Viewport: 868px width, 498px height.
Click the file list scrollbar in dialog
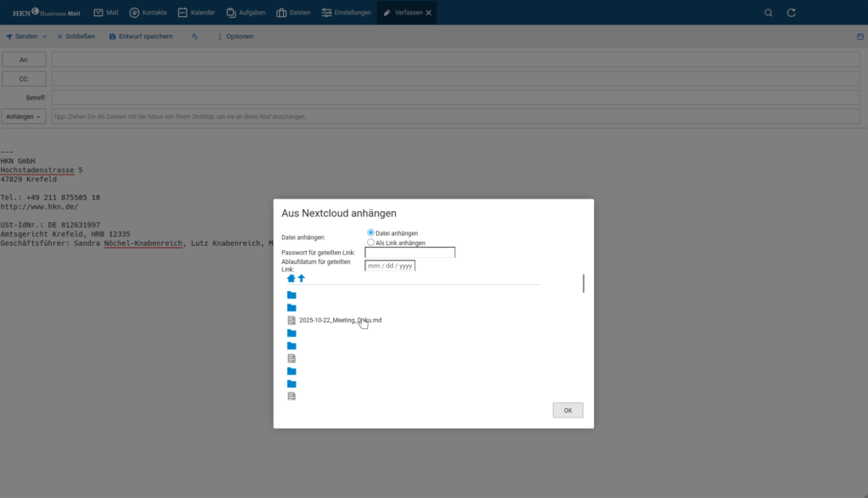(583, 283)
